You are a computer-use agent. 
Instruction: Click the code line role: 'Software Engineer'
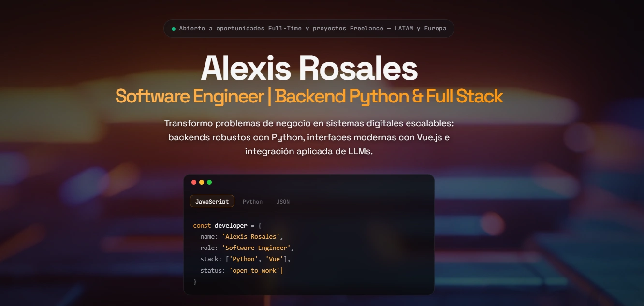click(247, 248)
